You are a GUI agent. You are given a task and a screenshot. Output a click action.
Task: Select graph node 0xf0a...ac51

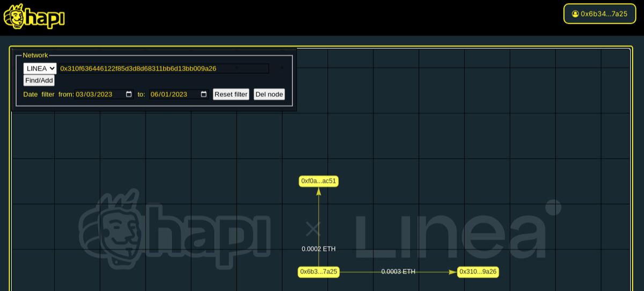[x=319, y=181]
